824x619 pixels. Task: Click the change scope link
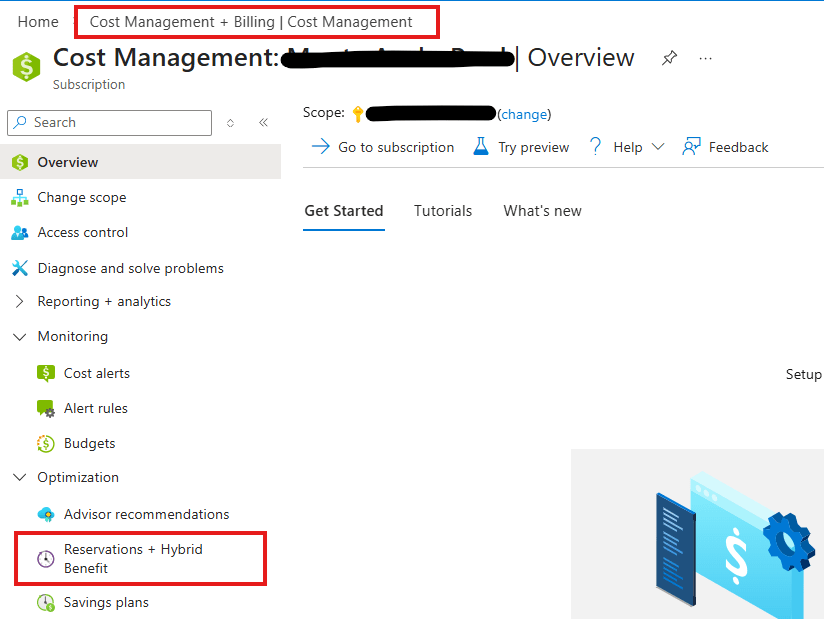tap(524, 114)
